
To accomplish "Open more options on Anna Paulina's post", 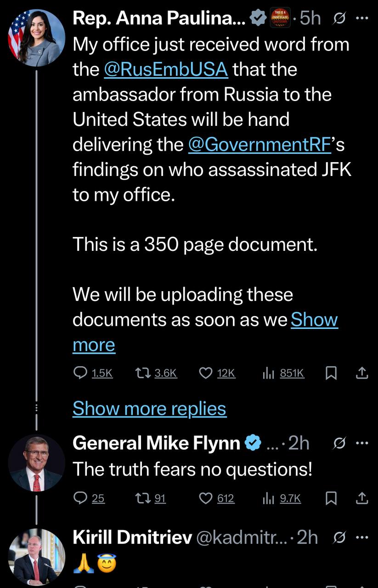I will (x=362, y=18).
